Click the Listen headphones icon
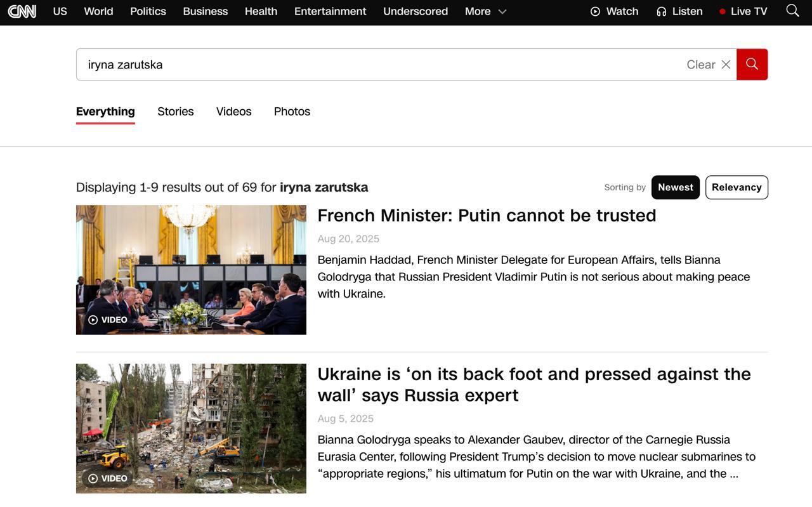The image size is (812, 507). pos(661,11)
